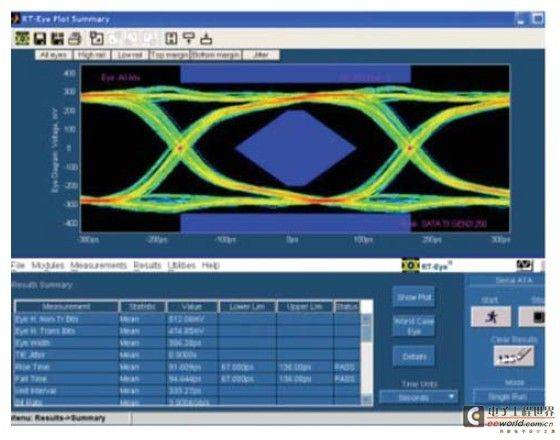560x440 pixels.
Task: Select the Rise Time measurement row
Action: coord(187,367)
